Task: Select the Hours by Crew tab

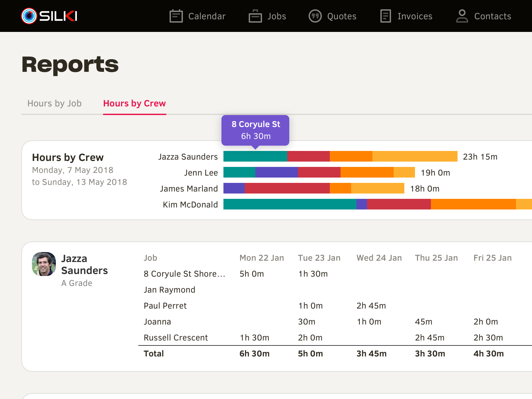Action: [134, 103]
